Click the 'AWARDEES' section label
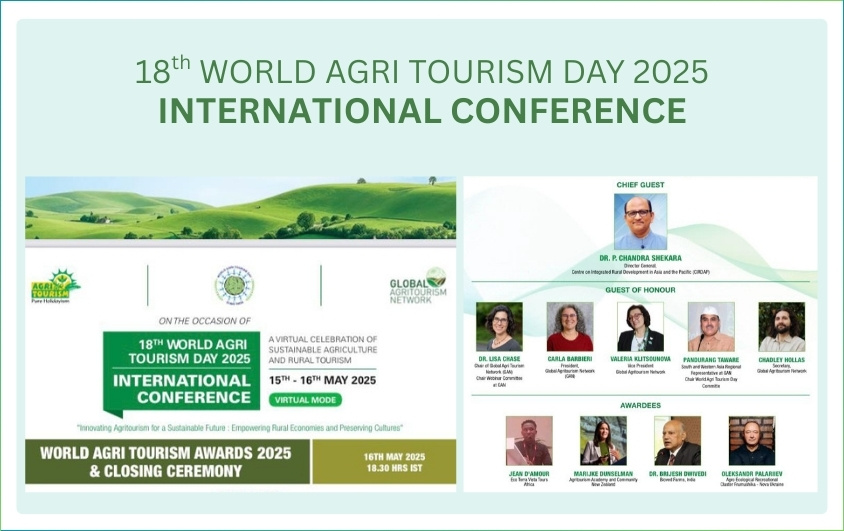Viewport: 844px width, 531px height. tap(641, 406)
